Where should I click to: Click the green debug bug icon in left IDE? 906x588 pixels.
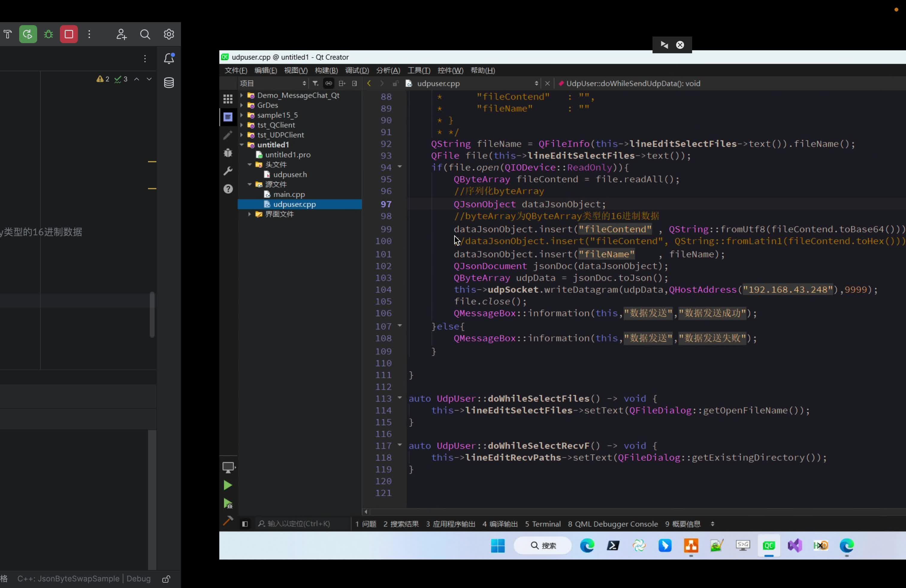coord(48,34)
